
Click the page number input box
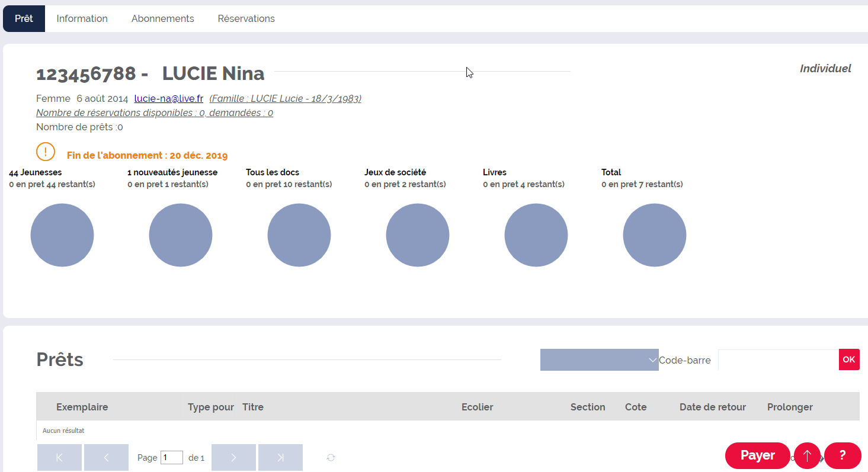[172, 457]
